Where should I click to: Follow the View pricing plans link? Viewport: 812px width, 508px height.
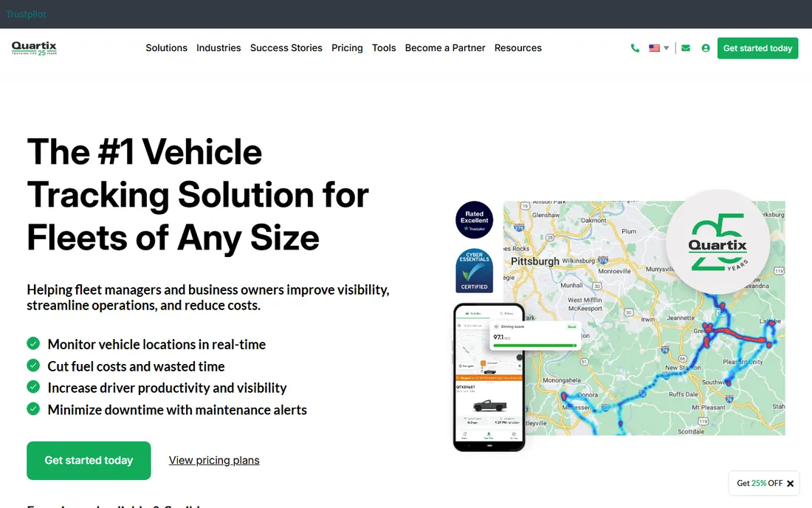(x=214, y=460)
